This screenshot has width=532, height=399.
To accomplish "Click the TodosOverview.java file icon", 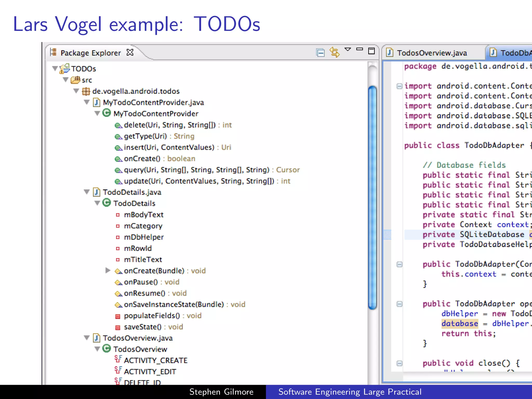I will tap(97, 338).
